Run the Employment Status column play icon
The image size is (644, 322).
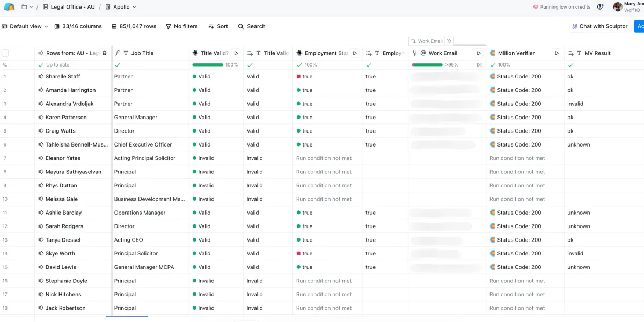(355, 53)
